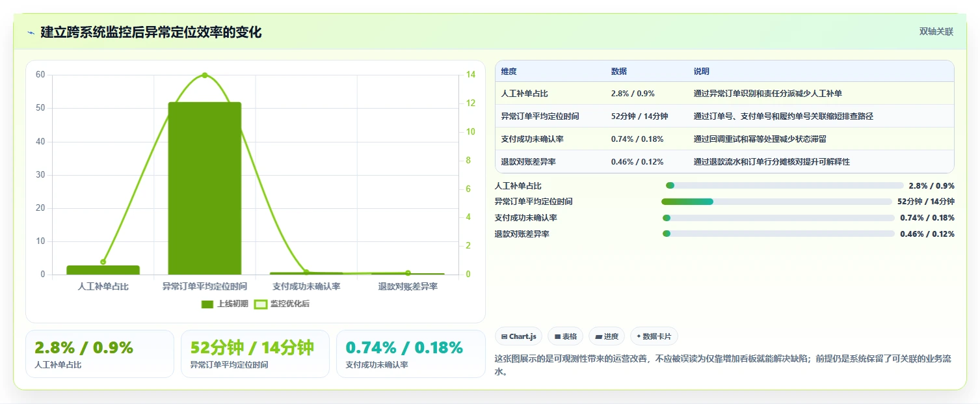Viewport: 980px width, 404px height.
Task: Click the teal 0.74% / 0.18% data card
Action: click(x=410, y=354)
